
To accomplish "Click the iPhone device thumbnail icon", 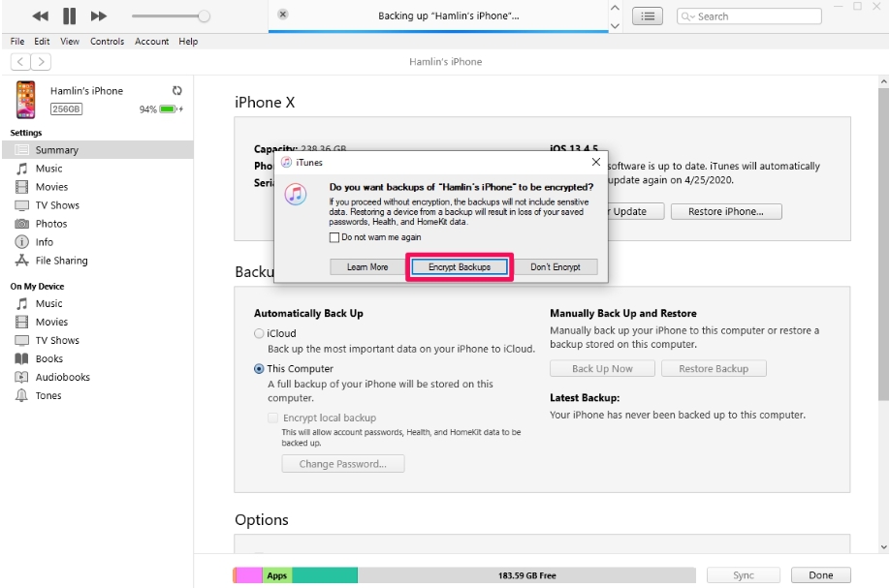I will coord(25,100).
